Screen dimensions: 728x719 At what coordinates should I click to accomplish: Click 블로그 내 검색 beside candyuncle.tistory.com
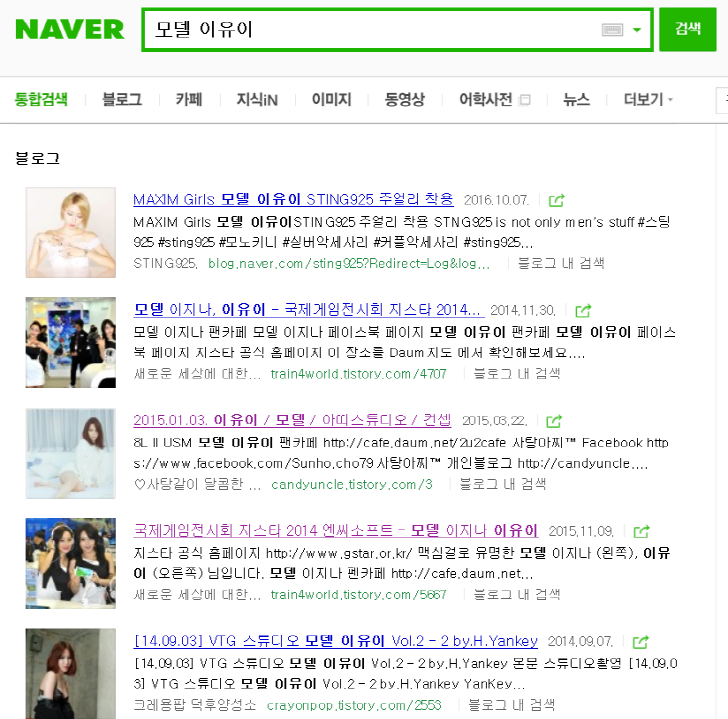[x=502, y=484]
